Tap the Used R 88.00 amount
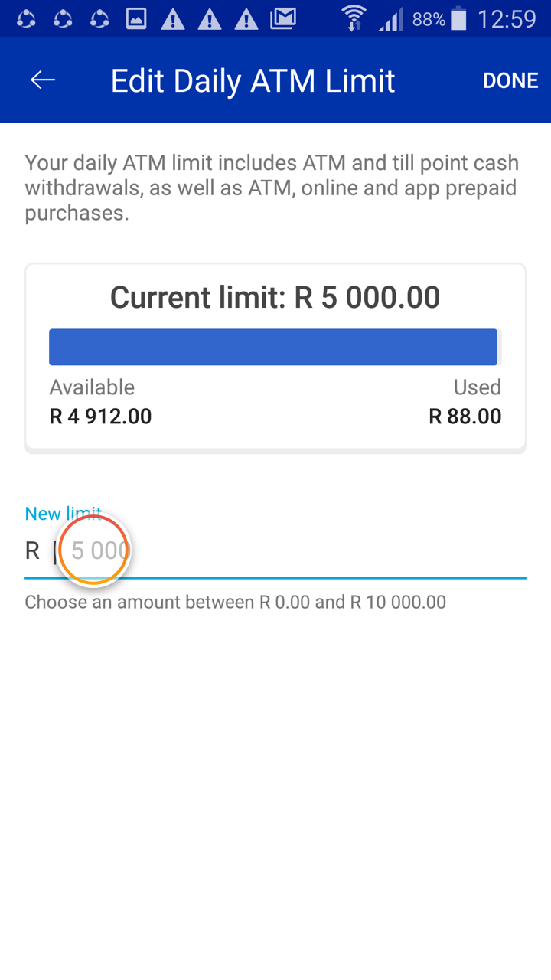 coord(465,416)
